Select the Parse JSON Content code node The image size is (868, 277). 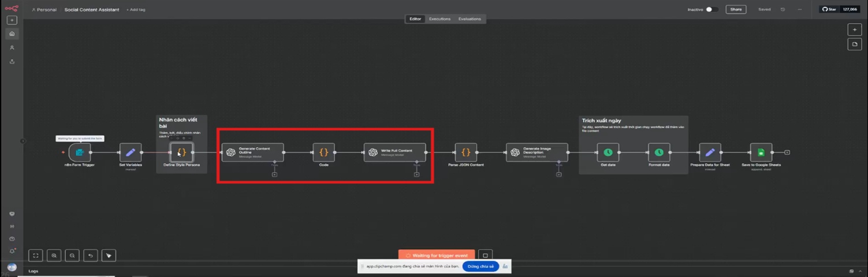tap(465, 152)
